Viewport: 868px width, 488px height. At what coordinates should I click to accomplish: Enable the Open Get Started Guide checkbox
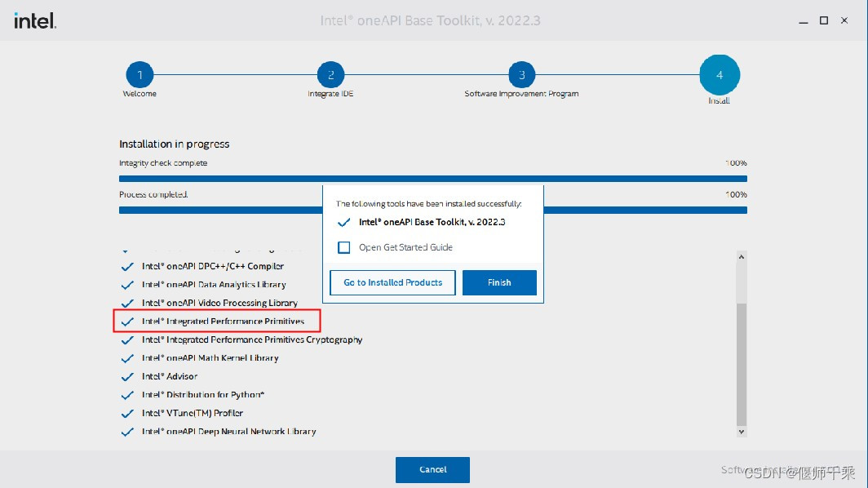point(343,246)
